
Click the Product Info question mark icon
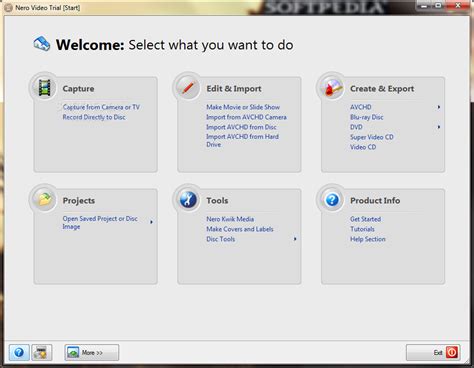pyautogui.click(x=332, y=200)
